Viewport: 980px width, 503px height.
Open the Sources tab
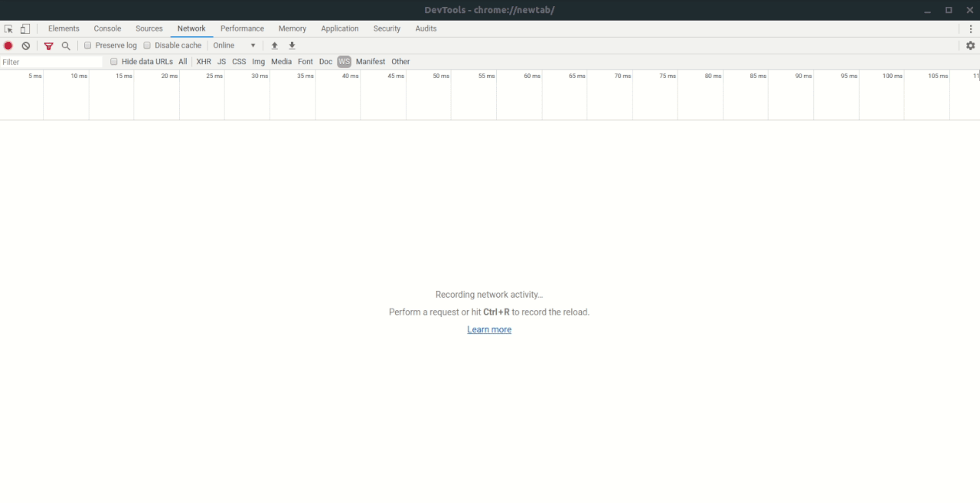149,28
